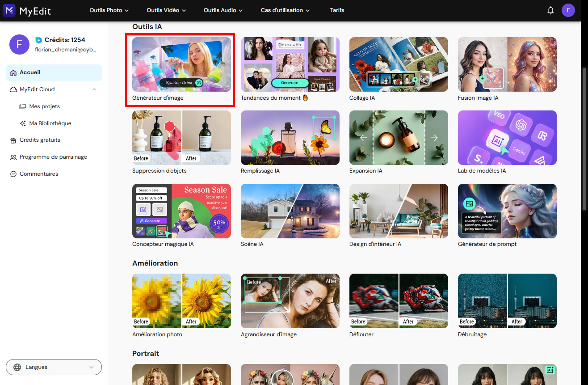Open the Amélioration photo sunflower thumbnail
Screen dimensions: 588x385
tap(182, 301)
